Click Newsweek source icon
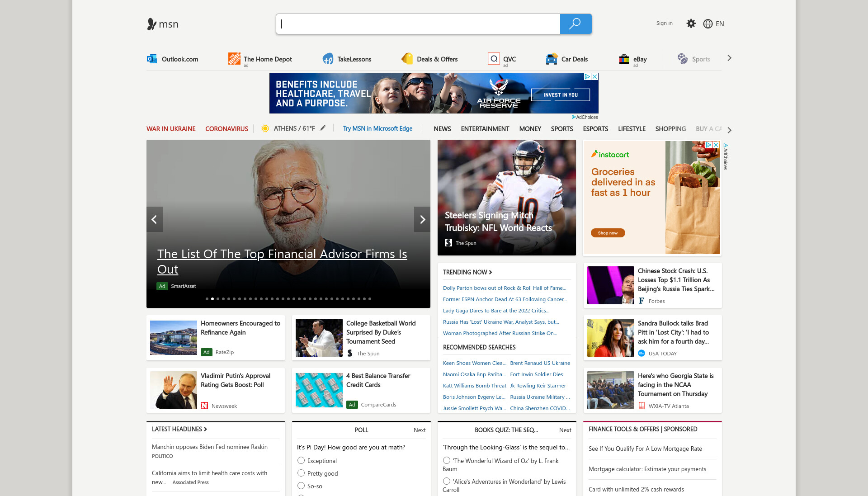This screenshot has width=868, height=496. [x=204, y=406]
